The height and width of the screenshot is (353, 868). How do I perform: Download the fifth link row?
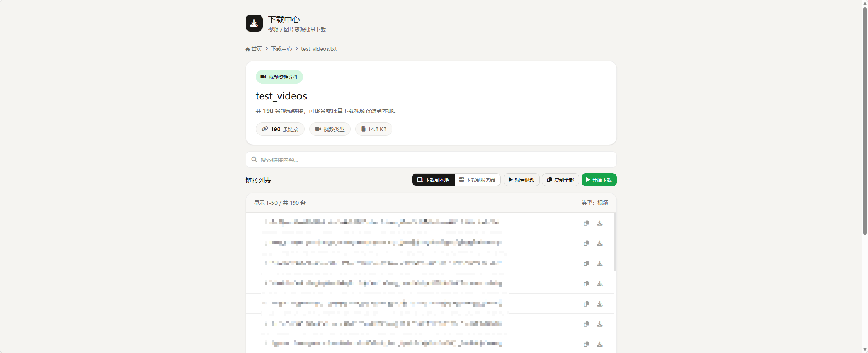tap(600, 304)
